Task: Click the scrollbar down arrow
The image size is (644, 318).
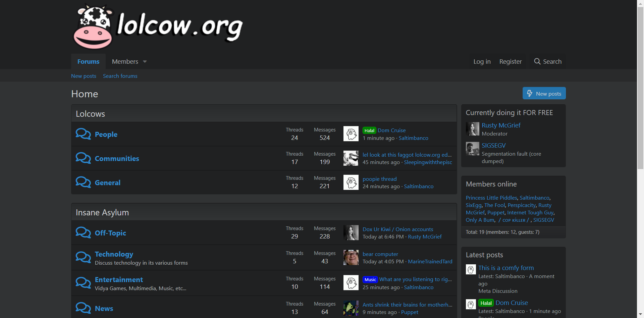Action: point(640,315)
